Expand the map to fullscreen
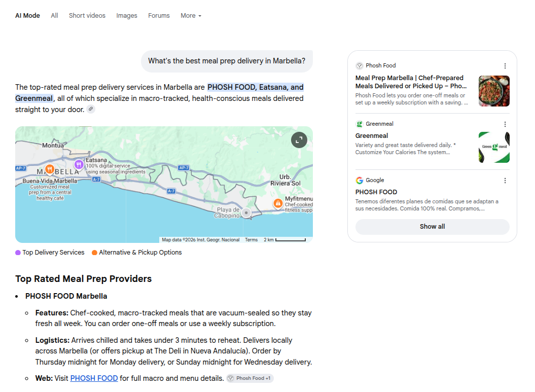The width and height of the screenshot is (535, 392). 299,140
